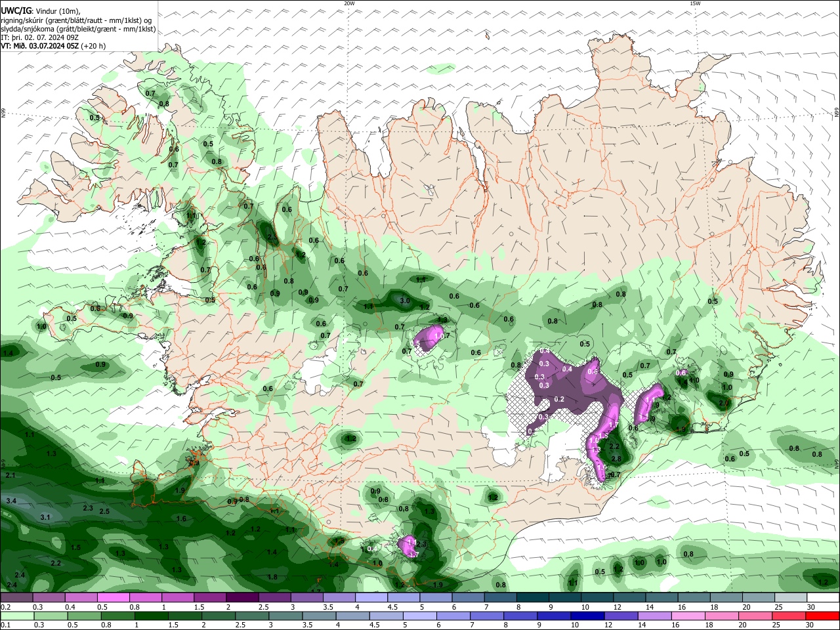Click the 'rigning/skúrir' legend description line

pyautogui.click(x=75, y=20)
